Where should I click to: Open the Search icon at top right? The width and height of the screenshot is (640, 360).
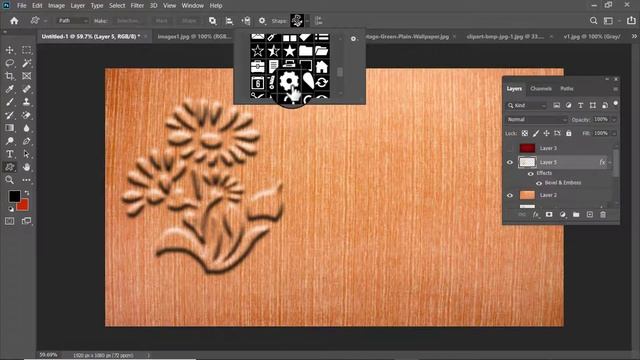click(593, 20)
